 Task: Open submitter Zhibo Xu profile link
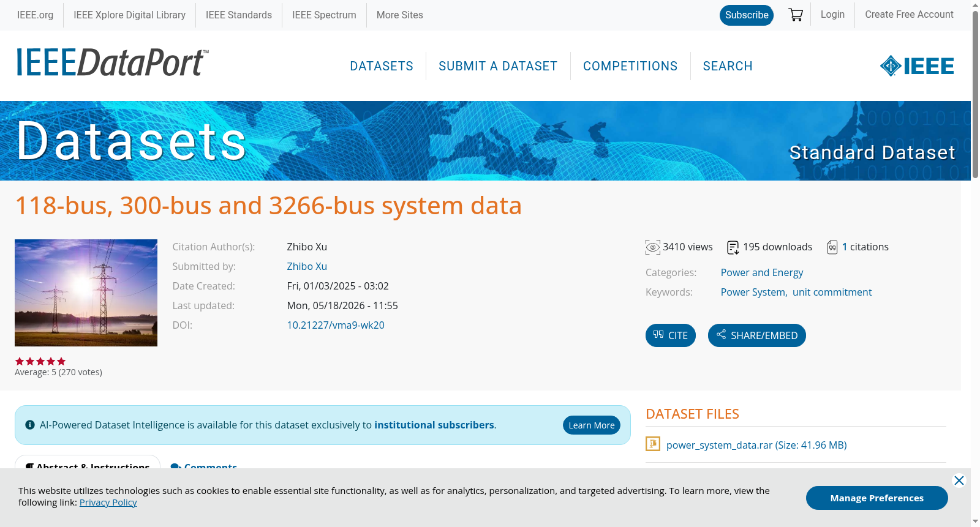[x=307, y=267]
